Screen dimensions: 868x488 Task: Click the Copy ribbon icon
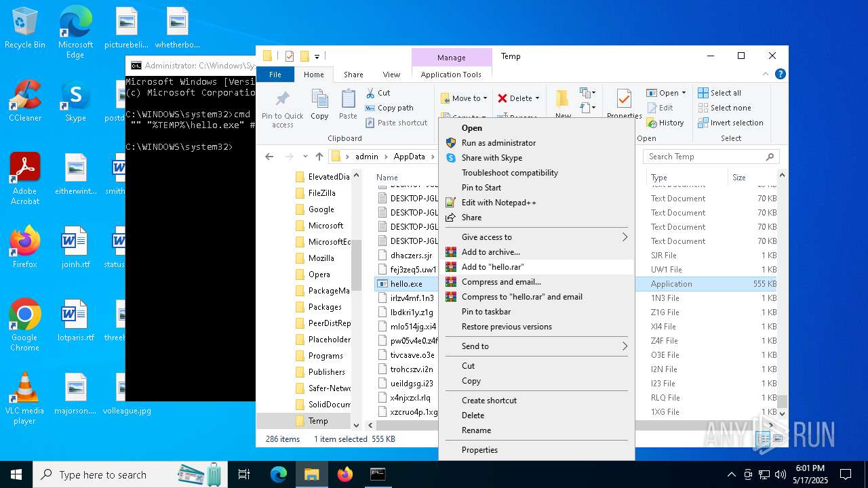pyautogui.click(x=319, y=104)
